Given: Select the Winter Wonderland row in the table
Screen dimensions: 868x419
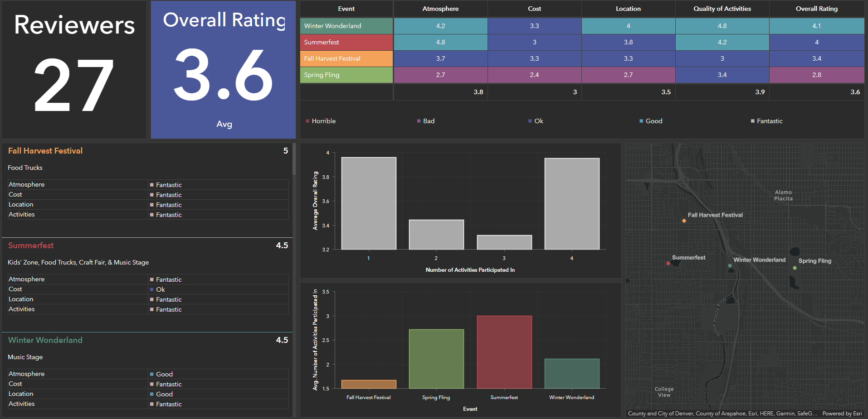Looking at the screenshot, I should 346,26.
